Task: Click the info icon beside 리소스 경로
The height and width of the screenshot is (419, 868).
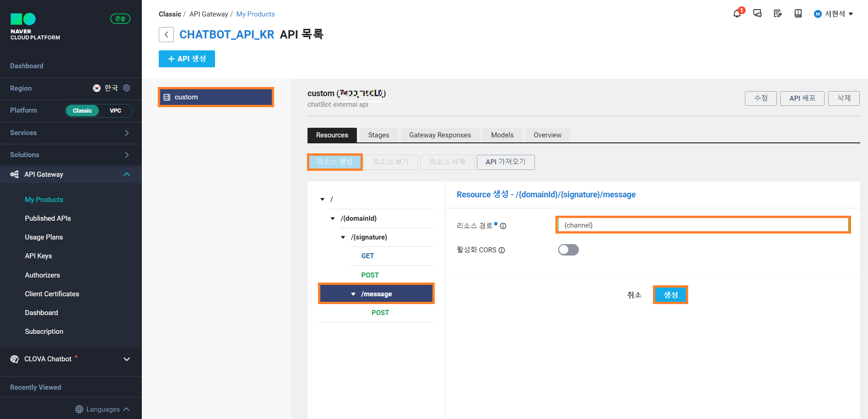Action: [x=503, y=226]
